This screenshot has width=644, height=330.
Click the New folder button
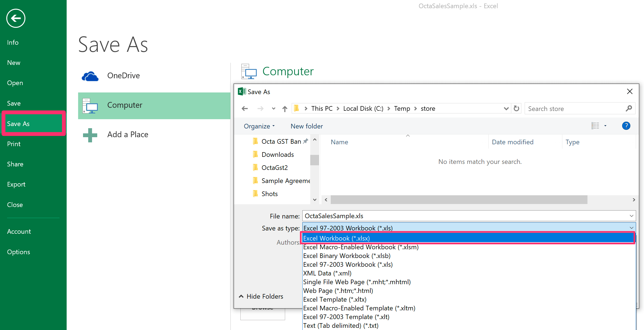(x=306, y=126)
